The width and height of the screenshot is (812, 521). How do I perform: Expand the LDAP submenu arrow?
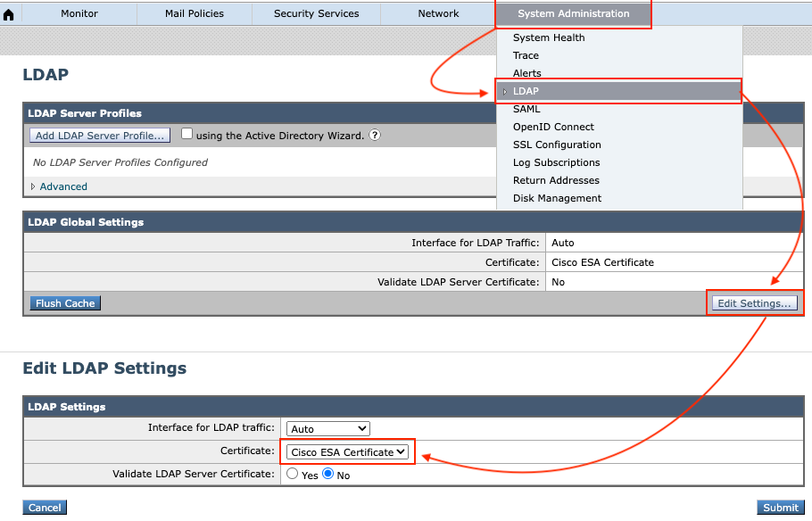[x=505, y=91]
